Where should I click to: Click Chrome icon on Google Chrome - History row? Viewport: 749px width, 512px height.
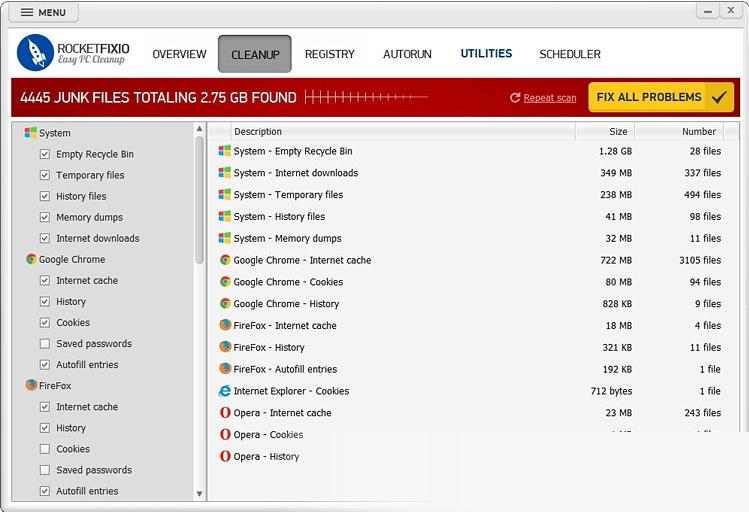(225, 304)
